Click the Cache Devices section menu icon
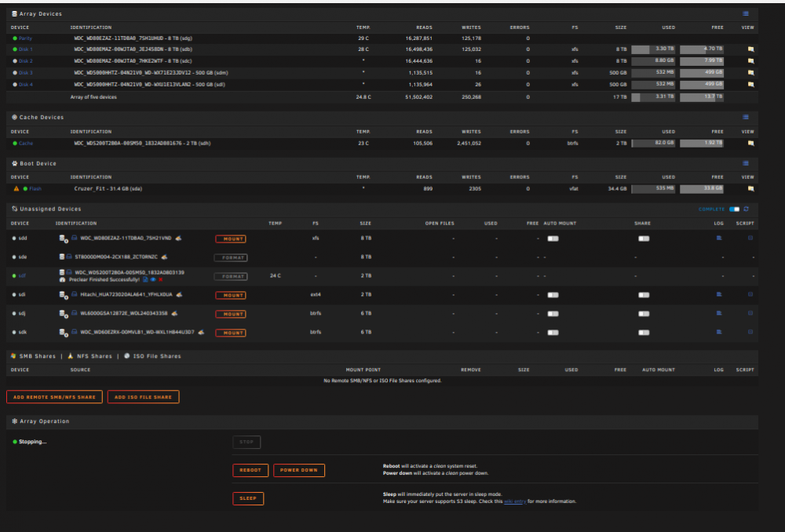 click(746, 117)
